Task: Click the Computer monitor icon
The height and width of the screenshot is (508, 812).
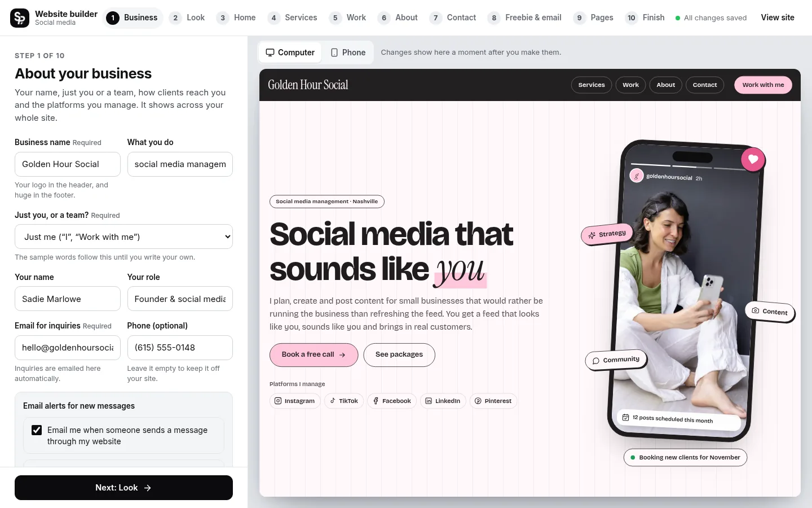Action: click(270, 52)
